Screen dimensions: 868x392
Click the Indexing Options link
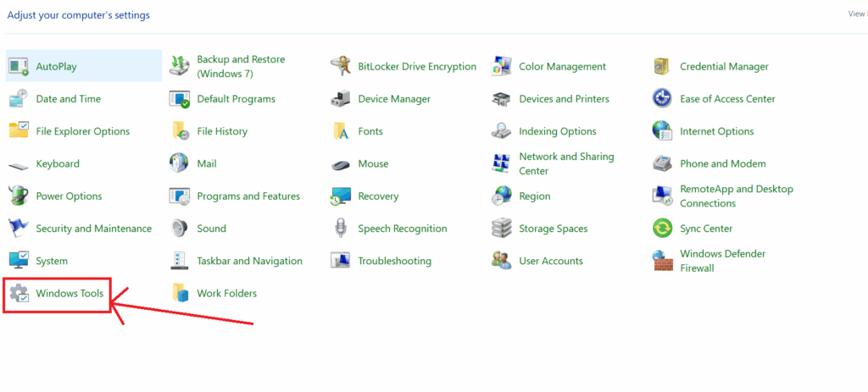(558, 131)
